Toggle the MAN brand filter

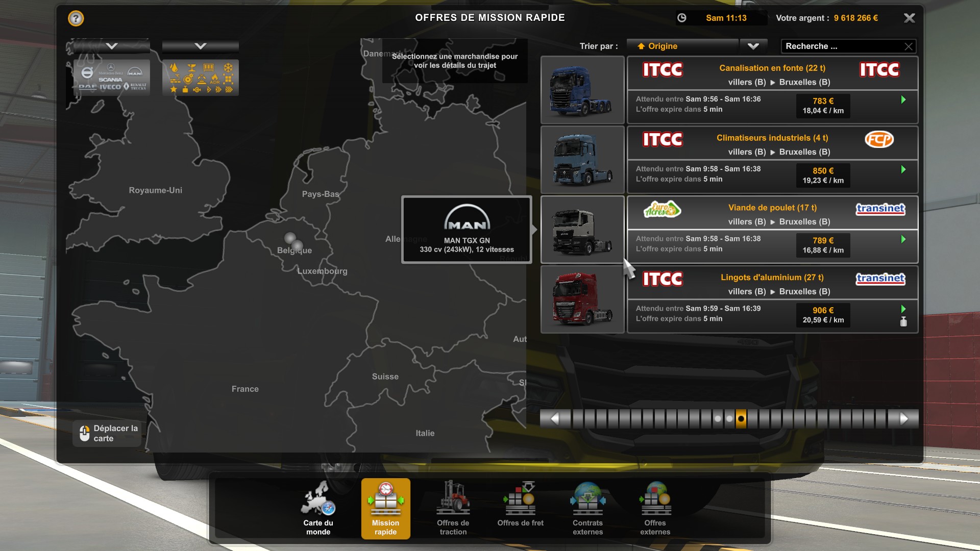(x=135, y=71)
